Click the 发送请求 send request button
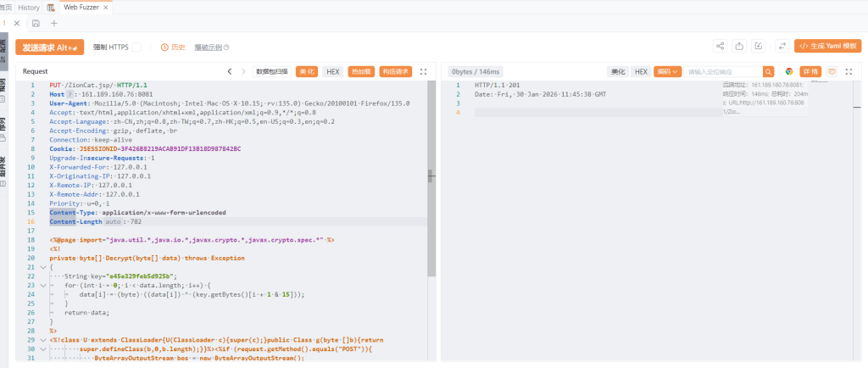868x368 pixels. click(49, 47)
